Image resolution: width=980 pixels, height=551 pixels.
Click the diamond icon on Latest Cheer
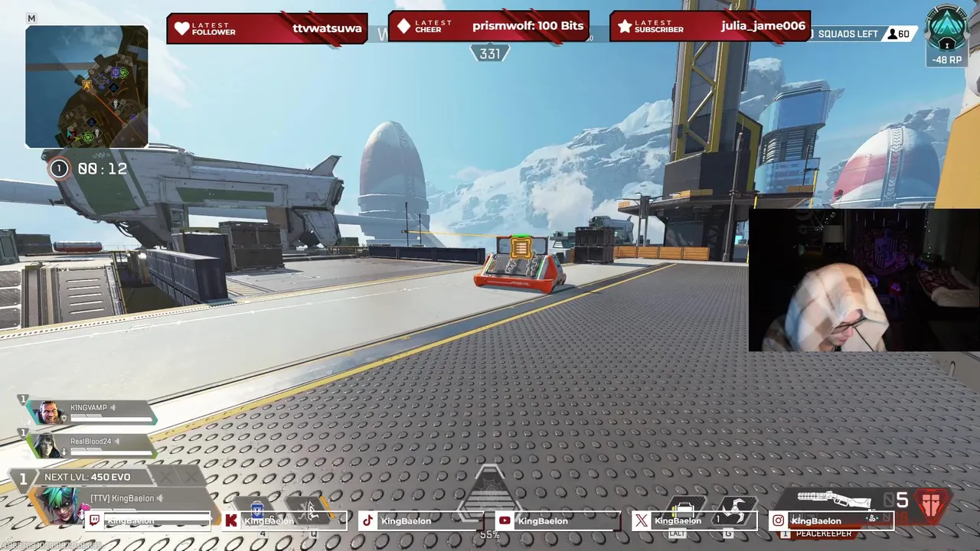point(403,27)
